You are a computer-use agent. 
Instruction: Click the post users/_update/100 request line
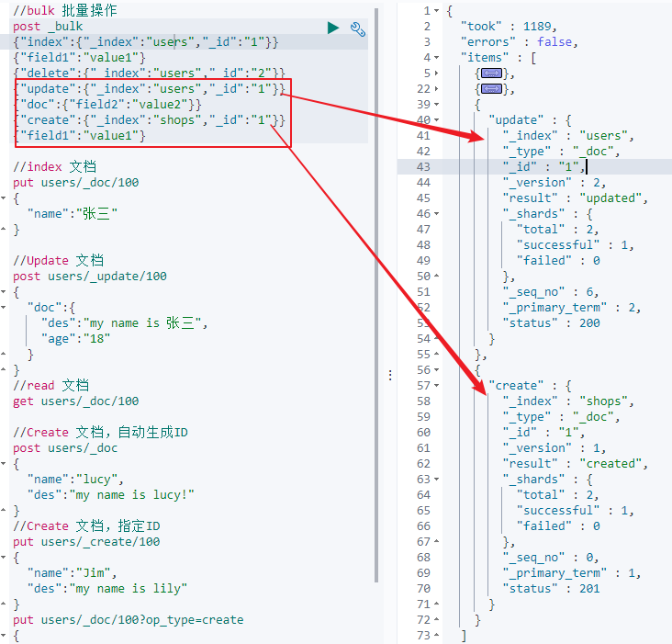pos(90,277)
